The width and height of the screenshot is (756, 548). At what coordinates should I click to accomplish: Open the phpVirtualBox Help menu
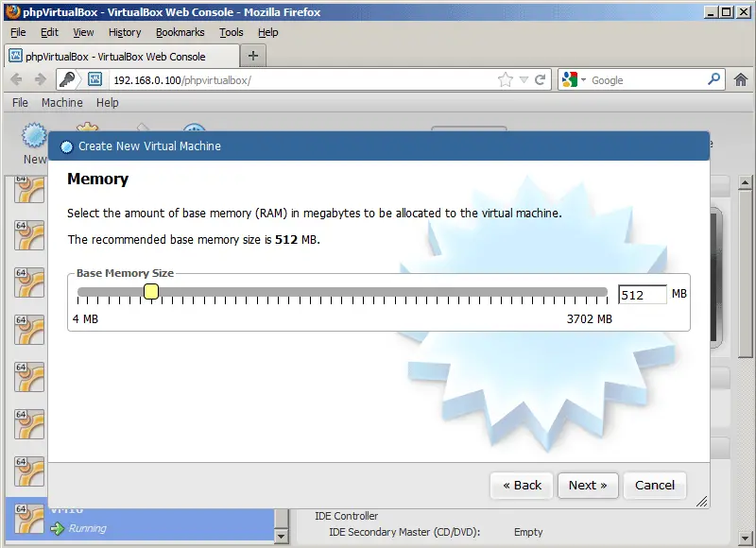pos(107,103)
